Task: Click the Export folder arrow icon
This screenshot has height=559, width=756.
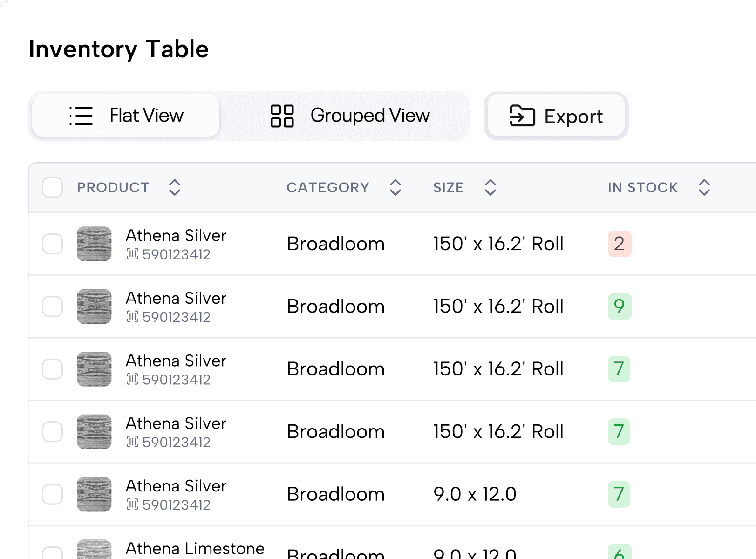Action: (x=522, y=116)
